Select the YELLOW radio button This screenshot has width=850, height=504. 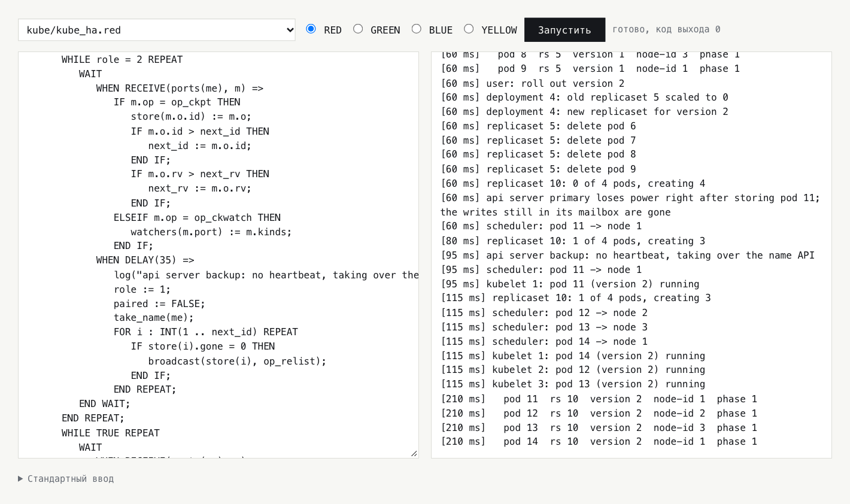pos(469,29)
